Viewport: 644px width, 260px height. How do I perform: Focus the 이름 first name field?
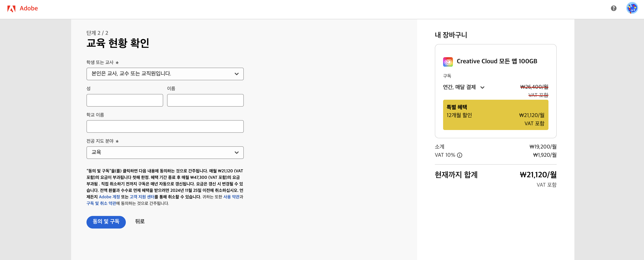point(205,100)
